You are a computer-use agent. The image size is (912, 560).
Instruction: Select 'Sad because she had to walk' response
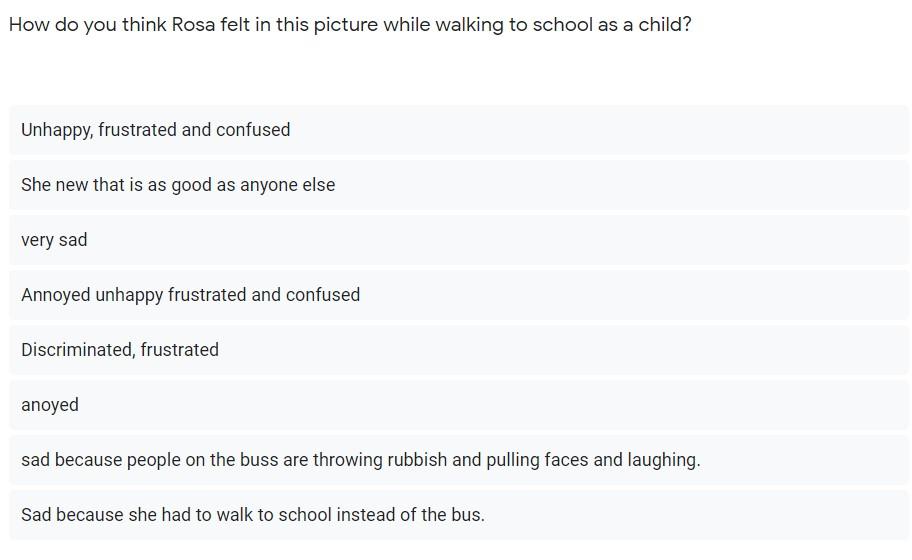[459, 515]
